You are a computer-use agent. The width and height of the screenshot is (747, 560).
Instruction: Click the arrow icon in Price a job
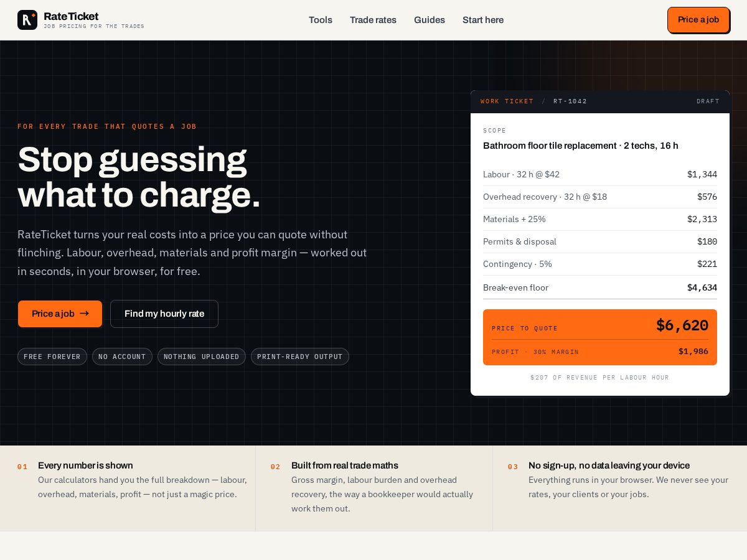click(x=84, y=314)
